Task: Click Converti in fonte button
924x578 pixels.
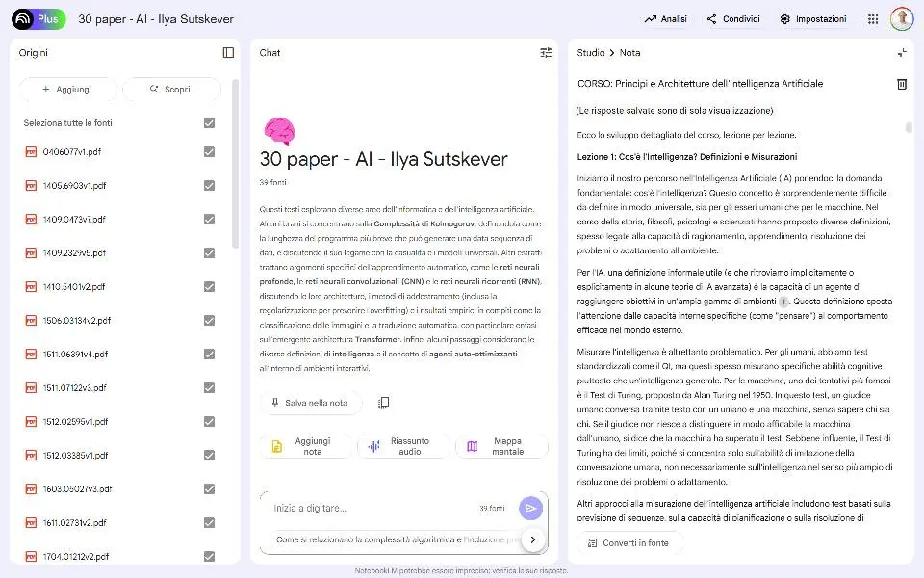Action: pyautogui.click(x=629, y=542)
